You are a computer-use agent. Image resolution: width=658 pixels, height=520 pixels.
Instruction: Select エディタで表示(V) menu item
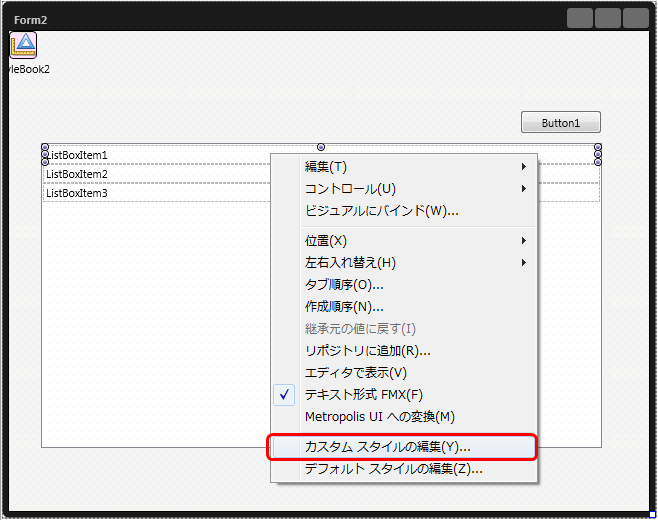point(404,372)
